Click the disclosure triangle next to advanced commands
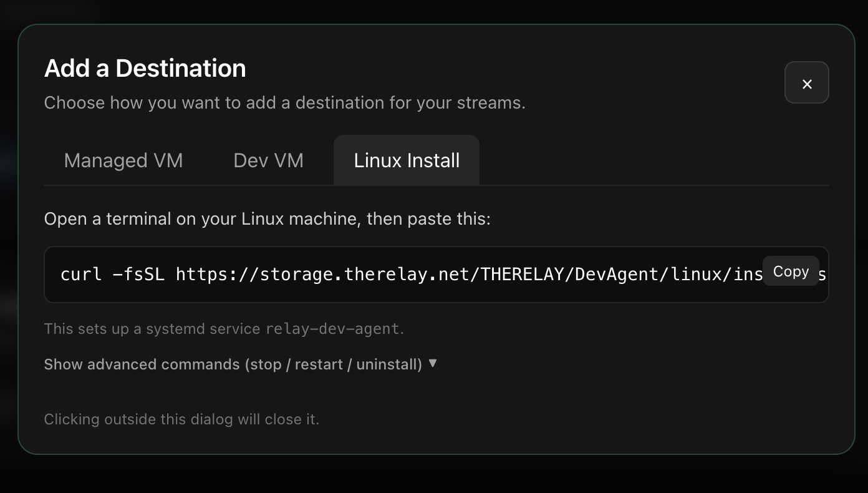 tap(433, 364)
